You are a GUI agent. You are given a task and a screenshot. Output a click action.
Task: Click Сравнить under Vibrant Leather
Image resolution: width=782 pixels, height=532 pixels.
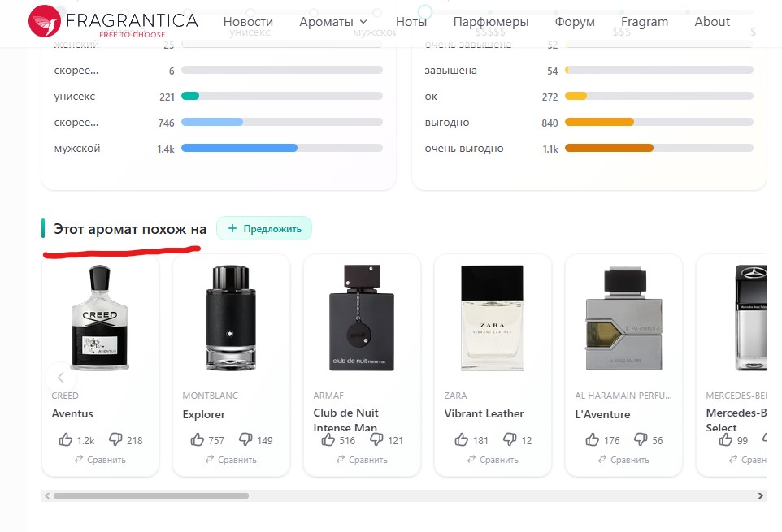(x=493, y=460)
